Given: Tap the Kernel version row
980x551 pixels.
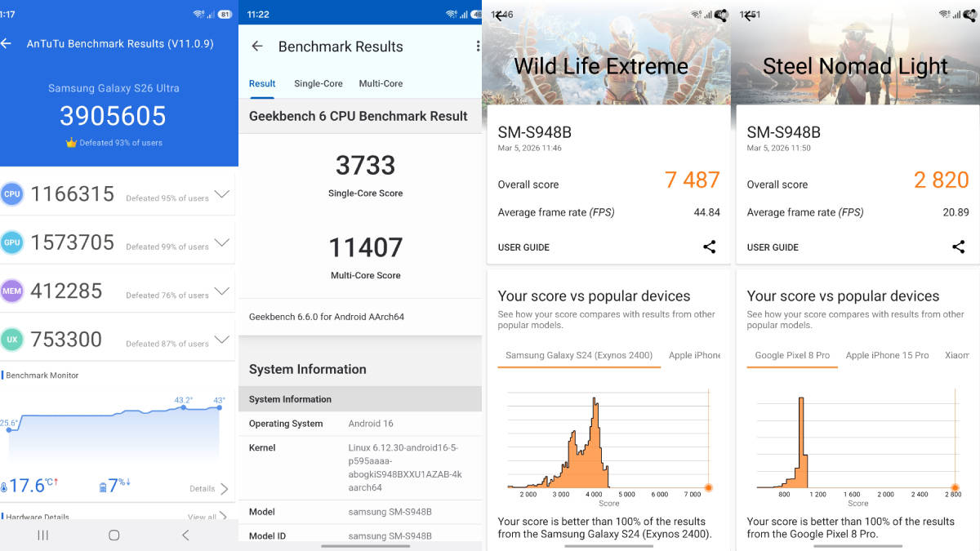Looking at the screenshot, I should 360,468.
